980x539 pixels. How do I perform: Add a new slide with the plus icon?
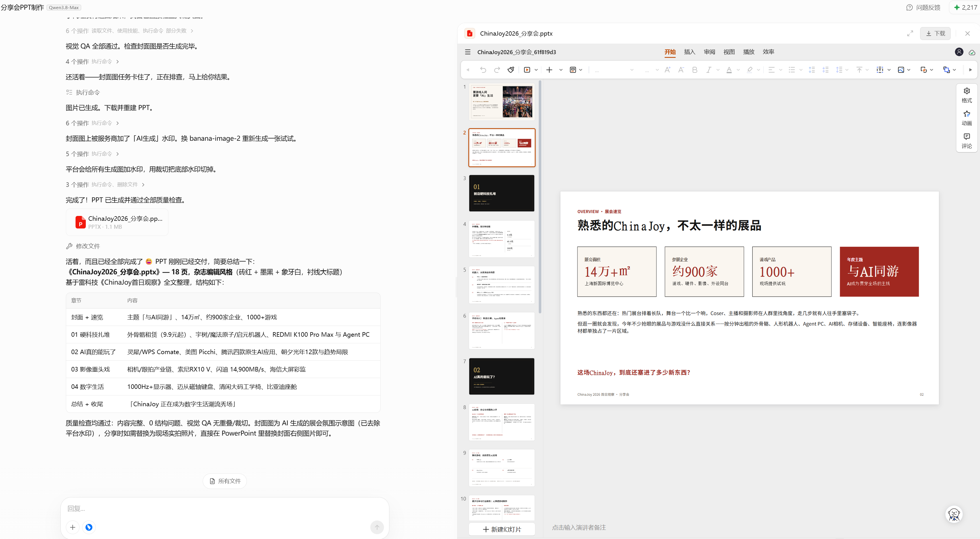pyautogui.click(x=549, y=70)
